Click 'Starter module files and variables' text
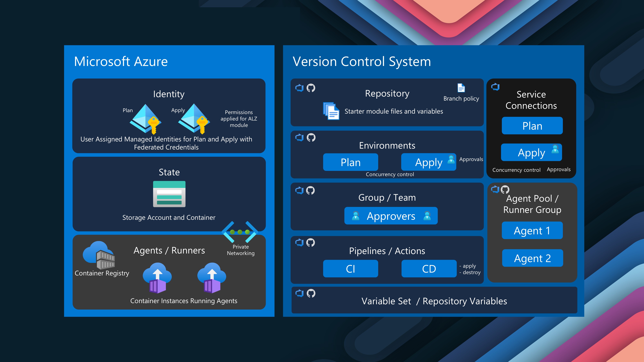644x362 pixels. pyautogui.click(x=394, y=111)
